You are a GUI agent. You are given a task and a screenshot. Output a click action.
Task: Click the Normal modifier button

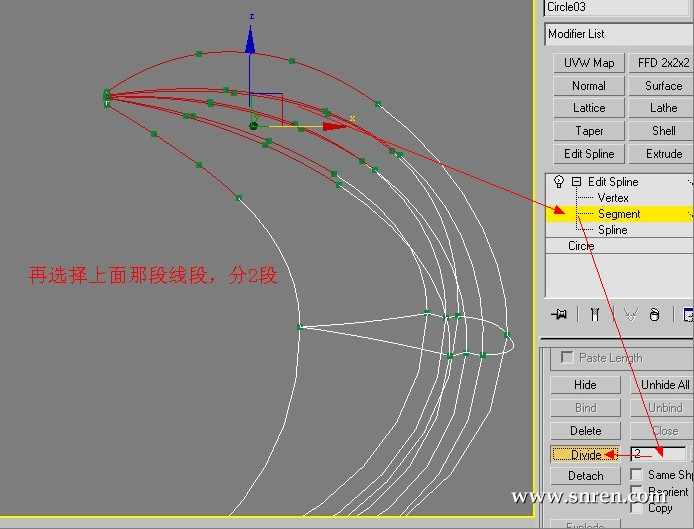589,85
